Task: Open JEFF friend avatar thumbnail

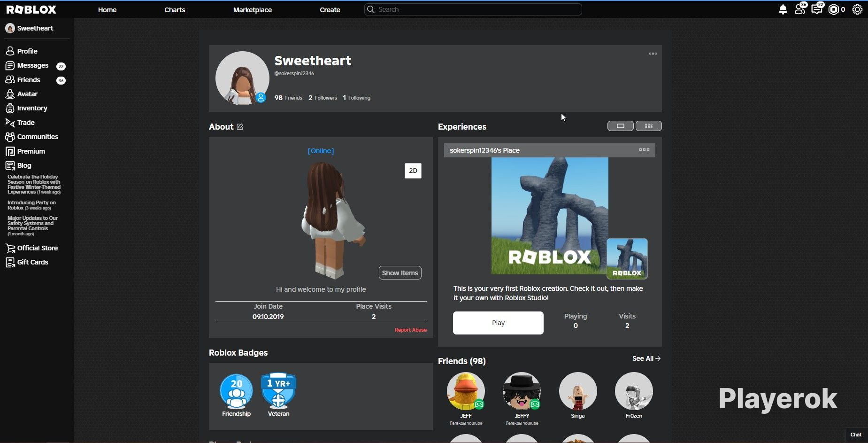Action: pos(466,391)
